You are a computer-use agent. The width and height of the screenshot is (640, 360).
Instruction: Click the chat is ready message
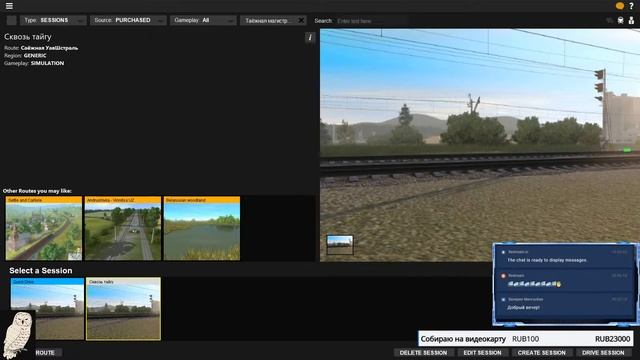(547, 260)
